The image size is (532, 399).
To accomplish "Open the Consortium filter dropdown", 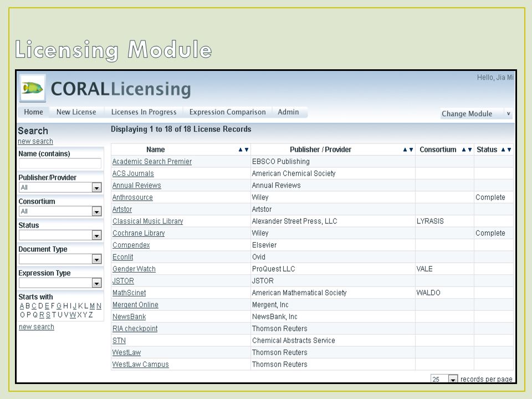I will click(60, 211).
